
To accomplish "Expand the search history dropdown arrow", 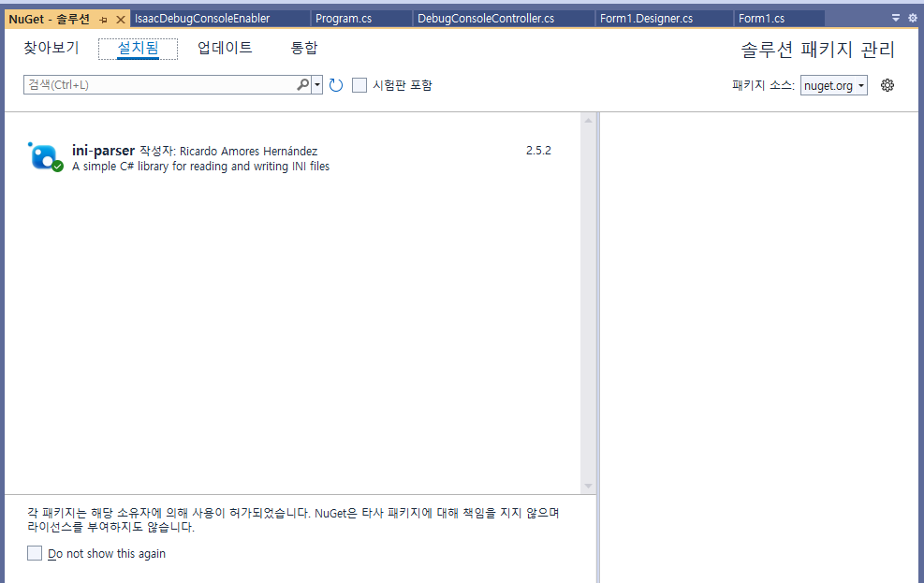I will pyautogui.click(x=317, y=85).
